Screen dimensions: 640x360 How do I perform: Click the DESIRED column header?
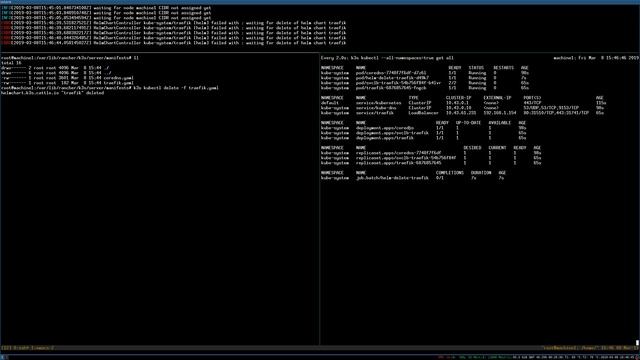click(x=472, y=148)
